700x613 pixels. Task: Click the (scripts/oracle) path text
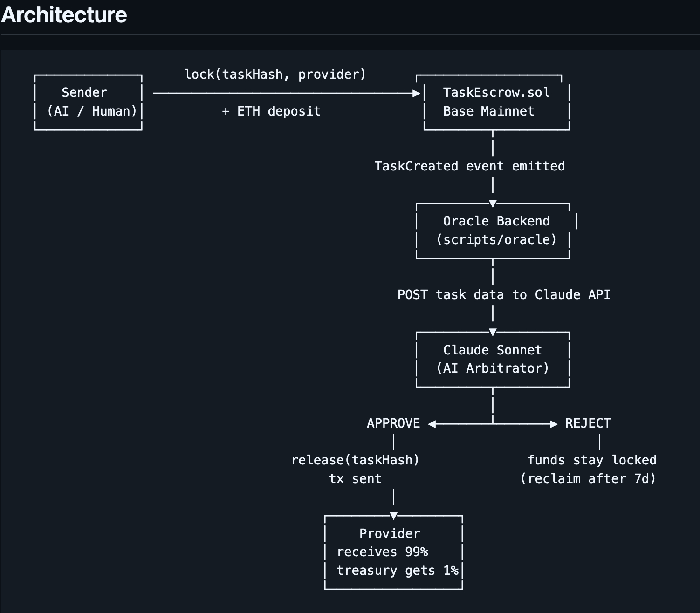coord(496,240)
